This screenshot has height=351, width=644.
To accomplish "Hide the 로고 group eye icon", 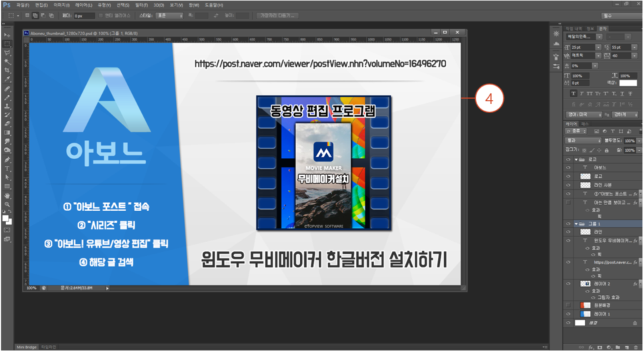I will [569, 159].
